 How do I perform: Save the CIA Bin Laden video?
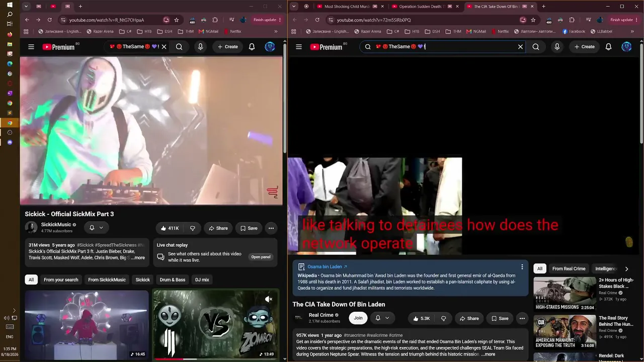click(500, 318)
